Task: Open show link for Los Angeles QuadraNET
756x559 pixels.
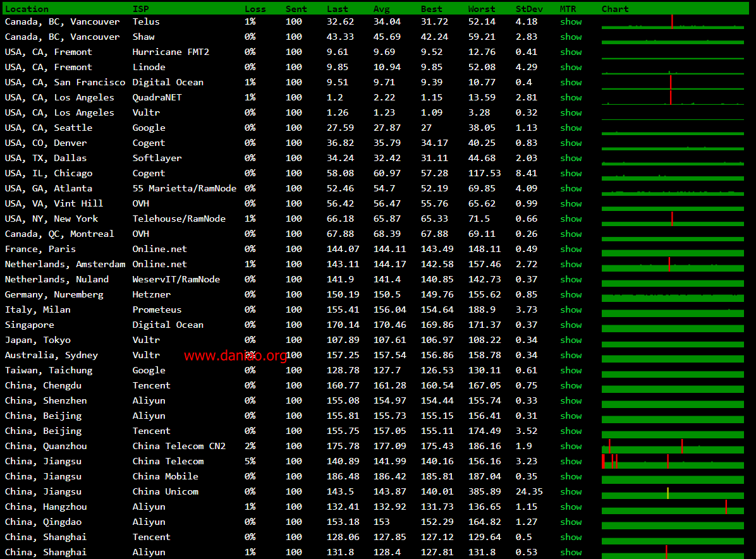Action: (571, 97)
